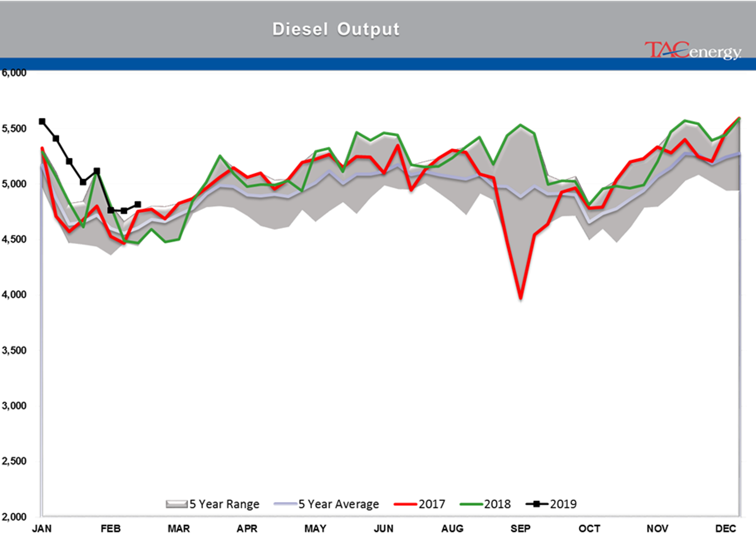
Task: Select the 5 Year Range legend entry
Action: click(x=213, y=504)
